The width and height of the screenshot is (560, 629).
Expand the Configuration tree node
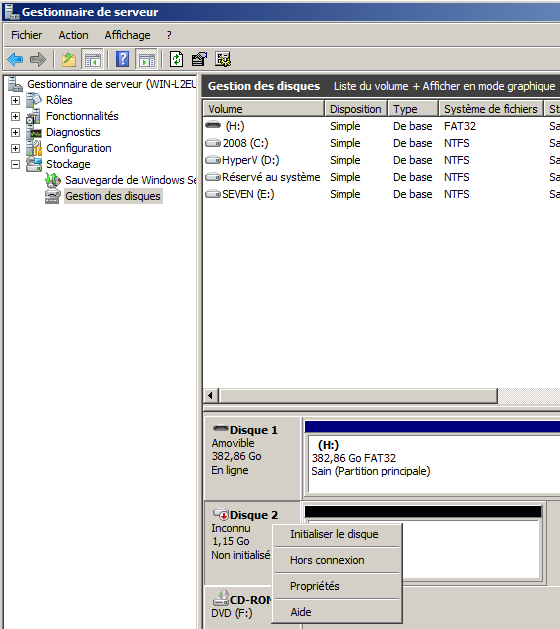tap(15, 148)
